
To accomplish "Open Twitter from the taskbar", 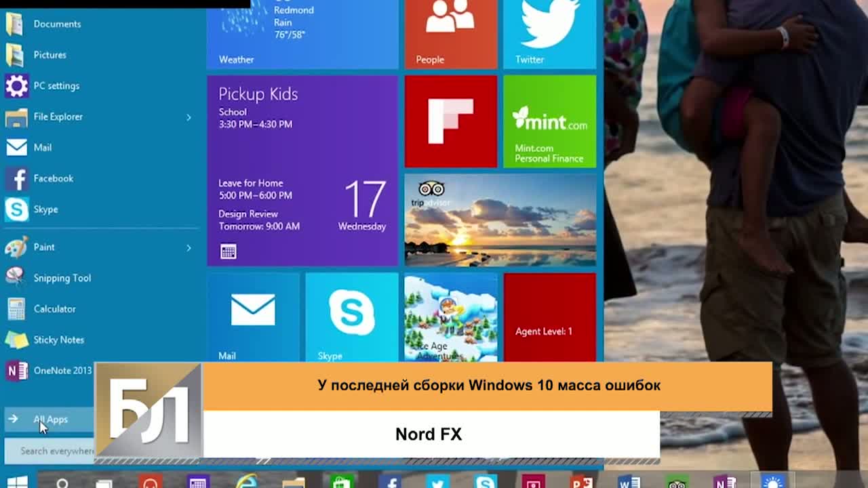I will [437, 483].
